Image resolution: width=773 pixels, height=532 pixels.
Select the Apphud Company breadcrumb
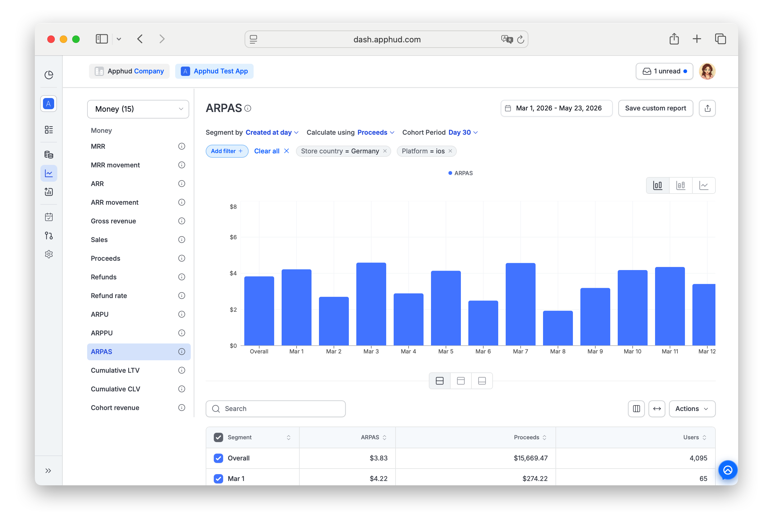click(x=129, y=71)
